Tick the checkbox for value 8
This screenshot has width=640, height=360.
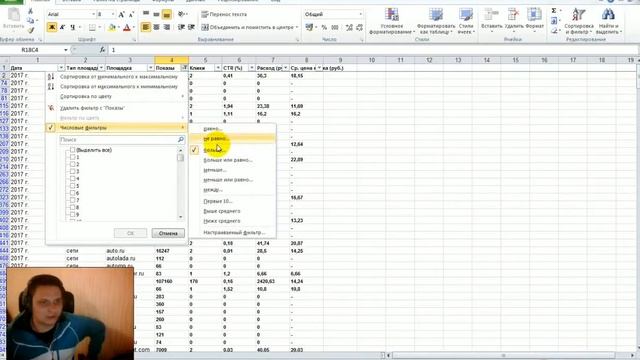(x=73, y=207)
